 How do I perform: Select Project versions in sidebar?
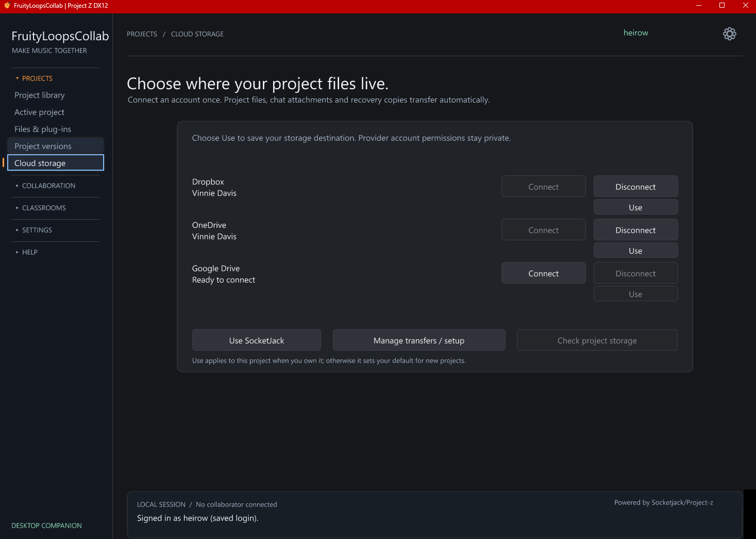(56, 146)
